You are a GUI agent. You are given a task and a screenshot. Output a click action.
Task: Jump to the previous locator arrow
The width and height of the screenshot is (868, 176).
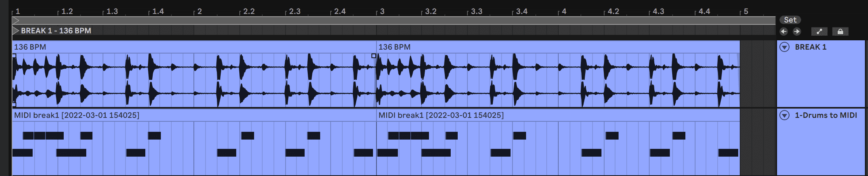(x=784, y=31)
